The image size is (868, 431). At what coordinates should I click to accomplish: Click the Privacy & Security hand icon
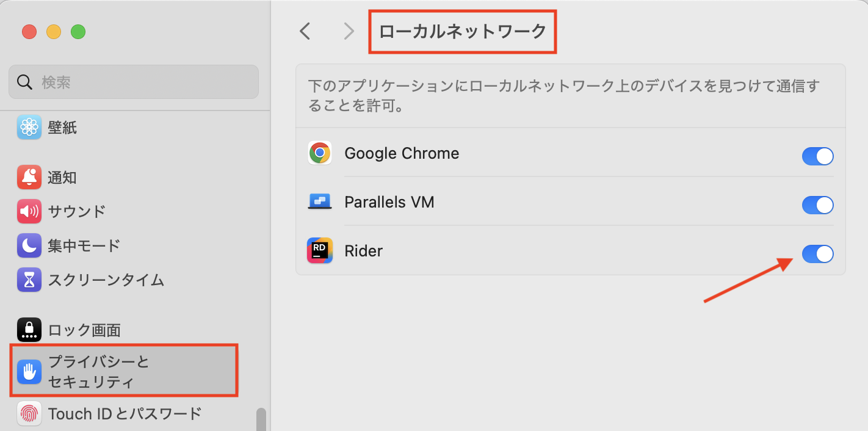click(x=29, y=372)
